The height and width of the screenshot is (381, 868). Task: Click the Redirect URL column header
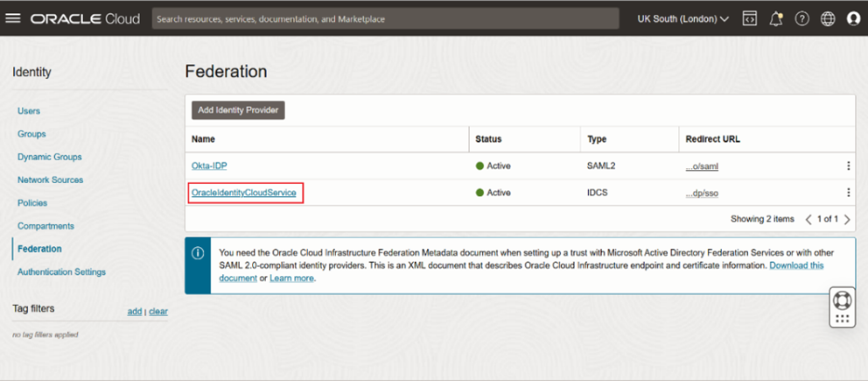pos(712,139)
